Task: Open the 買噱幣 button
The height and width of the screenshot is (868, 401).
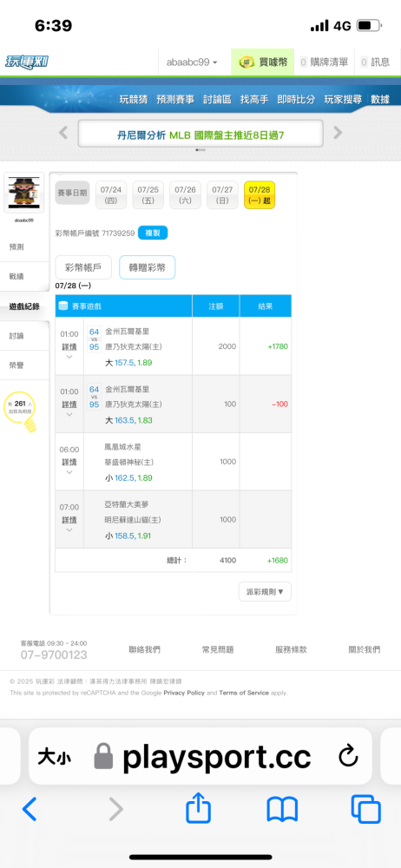Action: point(263,62)
